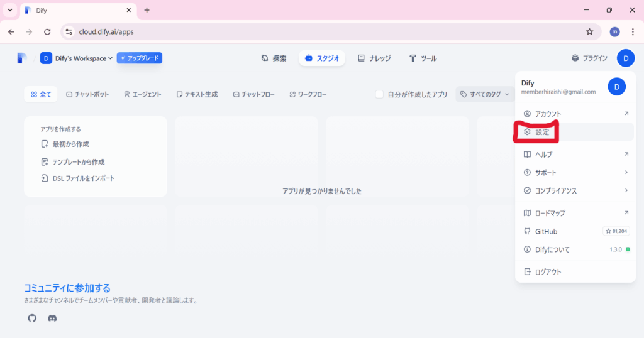The height and width of the screenshot is (338, 644).
Task: Switch to the ツール tools tab
Action: tap(423, 58)
